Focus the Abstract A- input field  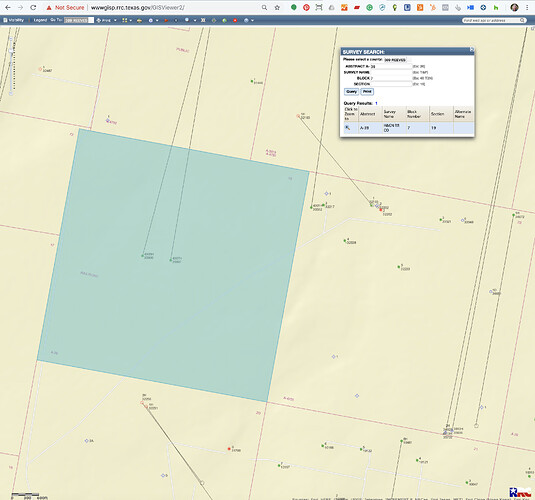pos(391,67)
